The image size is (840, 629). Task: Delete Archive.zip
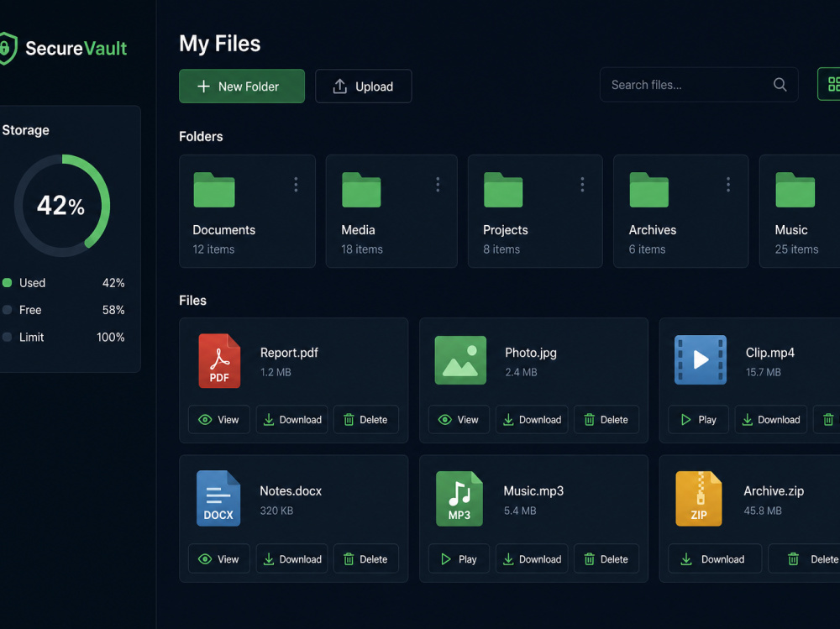[804, 558]
